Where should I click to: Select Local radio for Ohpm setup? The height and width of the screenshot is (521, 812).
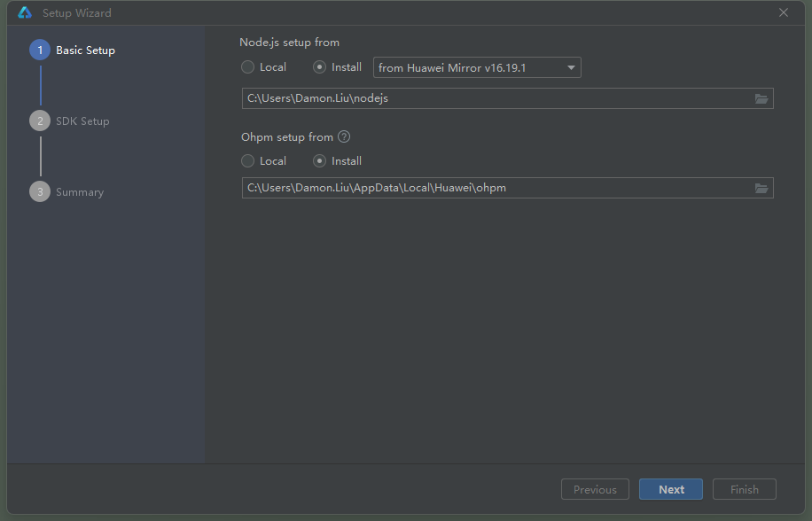(248, 161)
